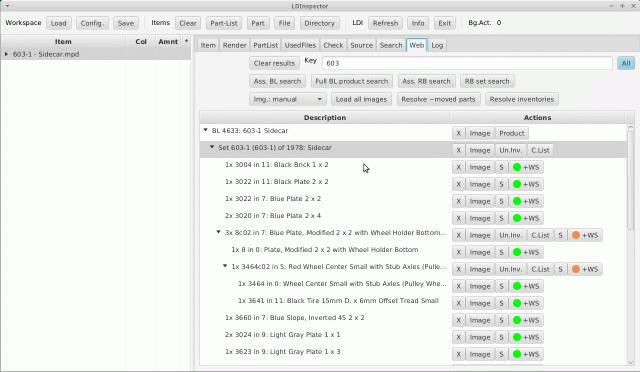Click Un.Inv. button for 8c02 Blue Plate row
Screen dimensions: 640x372
(511, 235)
